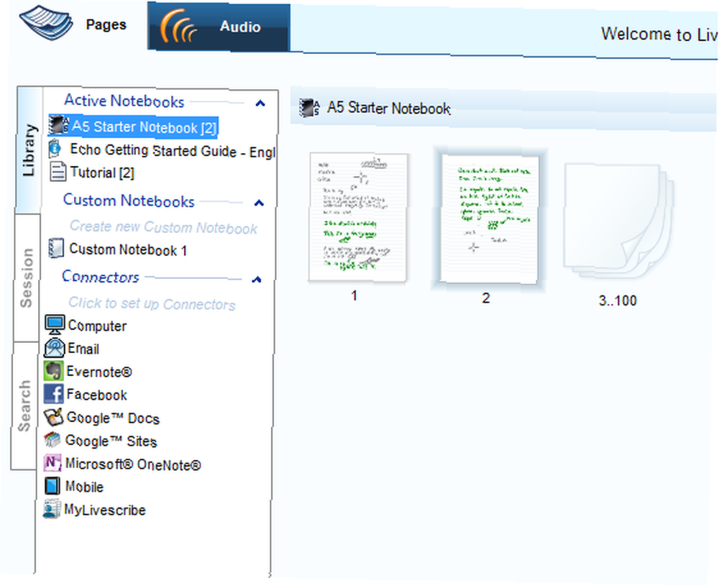This screenshot has width=719, height=588.
Task: Open the blank pages 3..100 thumbnail
Action: pyautogui.click(x=618, y=221)
